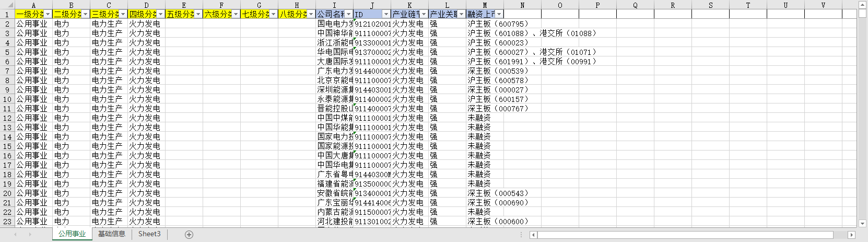Select company cell 中国神华 in row 3
The width and height of the screenshot is (868, 242).
(x=334, y=33)
